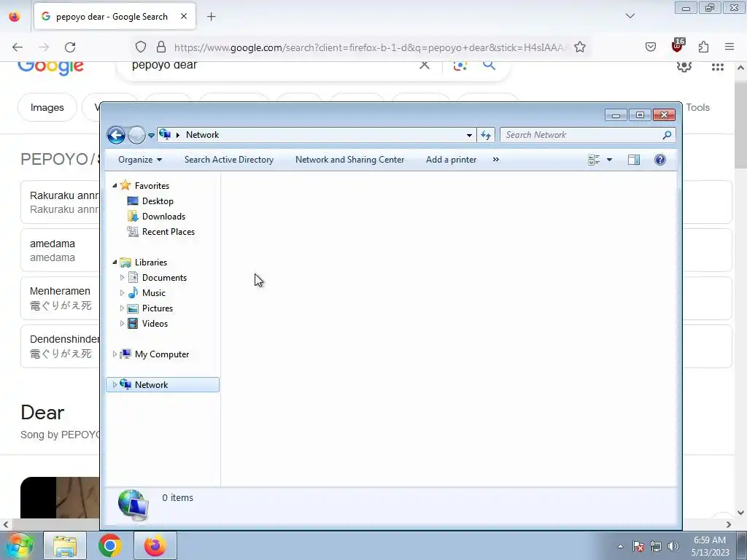The image size is (747, 560).
Task: Click the Network icon in address bar
Action: [165, 134]
